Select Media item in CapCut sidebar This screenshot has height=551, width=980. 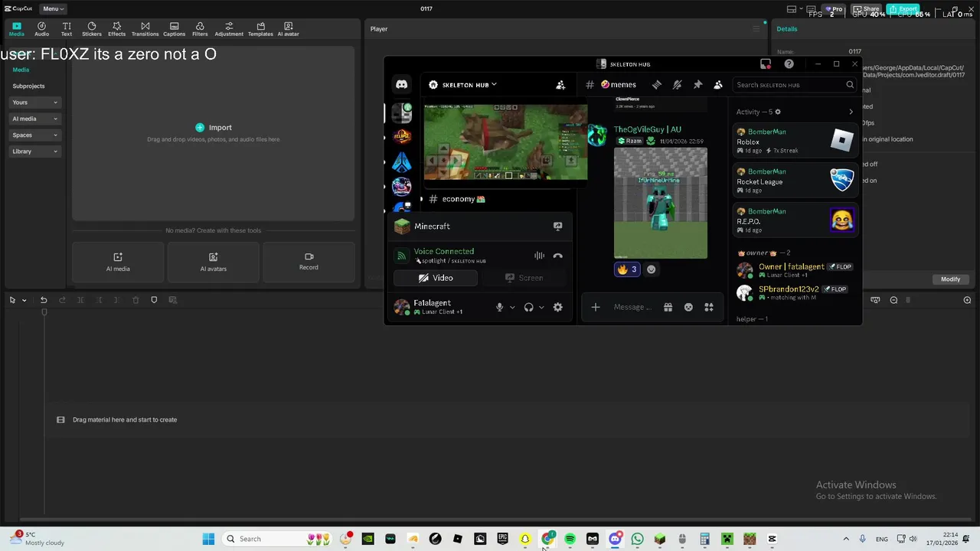[21, 70]
